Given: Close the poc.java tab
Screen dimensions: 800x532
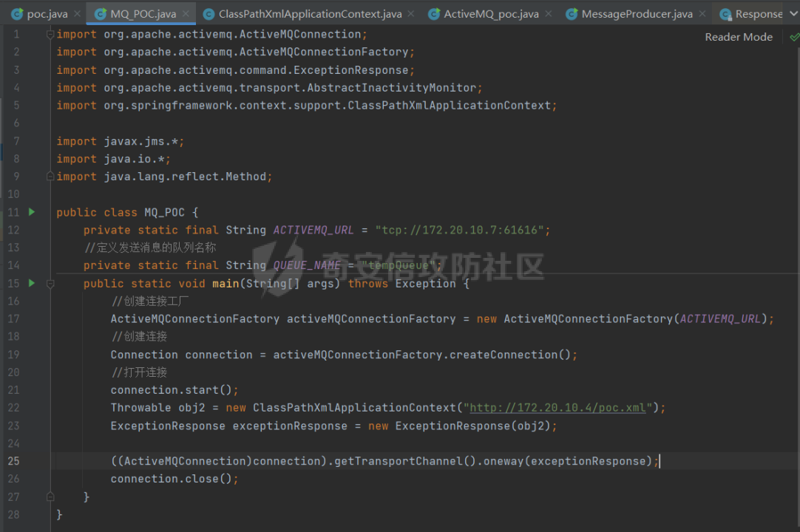Looking at the screenshot, I should click(x=77, y=14).
